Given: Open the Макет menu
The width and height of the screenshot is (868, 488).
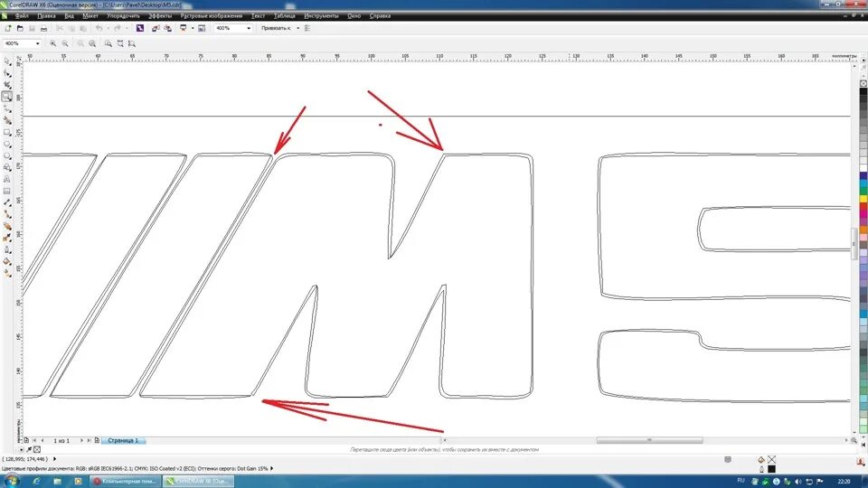Looking at the screenshot, I should 90,16.
